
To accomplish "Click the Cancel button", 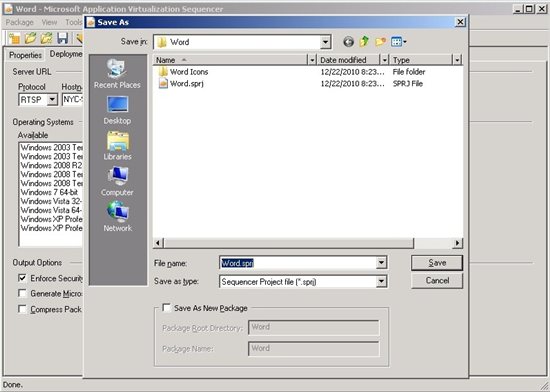I will point(437,281).
